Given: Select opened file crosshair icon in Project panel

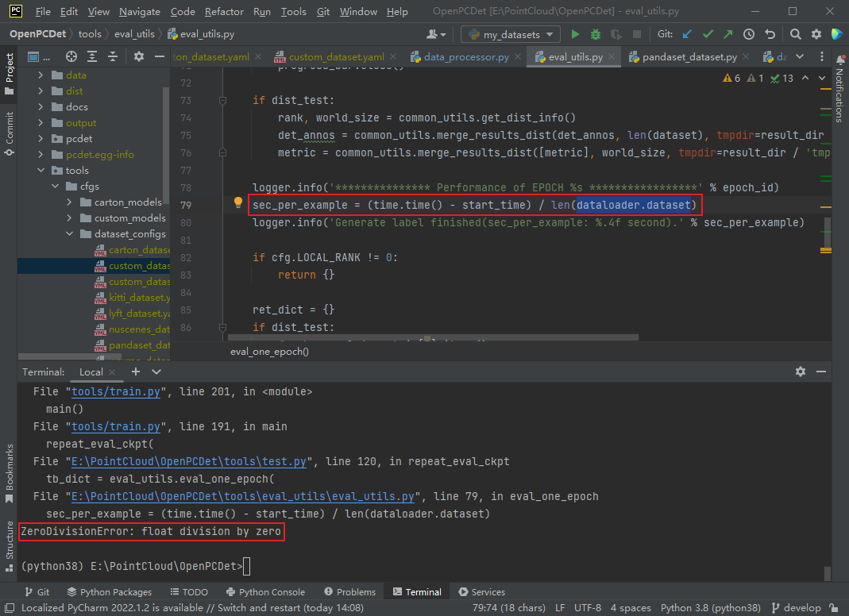Looking at the screenshot, I should point(71,56).
